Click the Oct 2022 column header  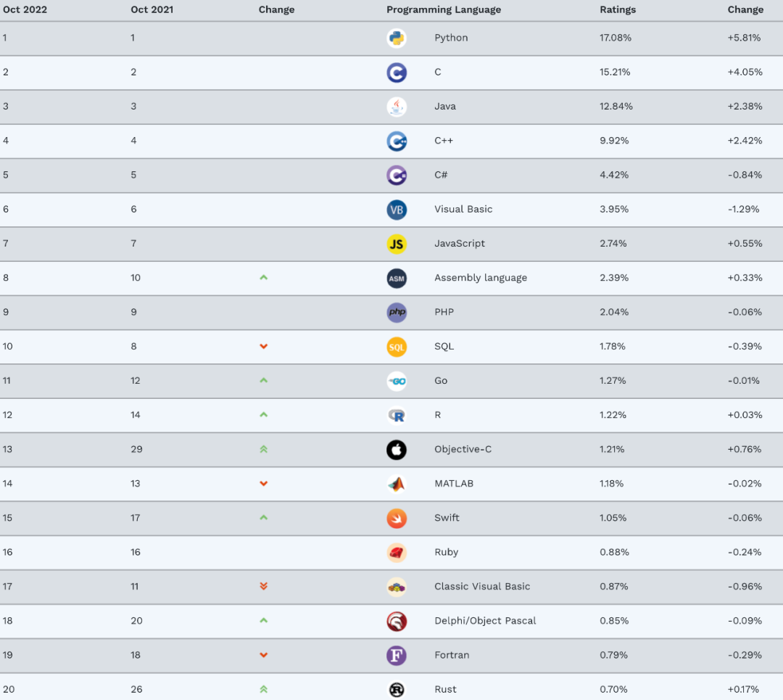(25, 10)
